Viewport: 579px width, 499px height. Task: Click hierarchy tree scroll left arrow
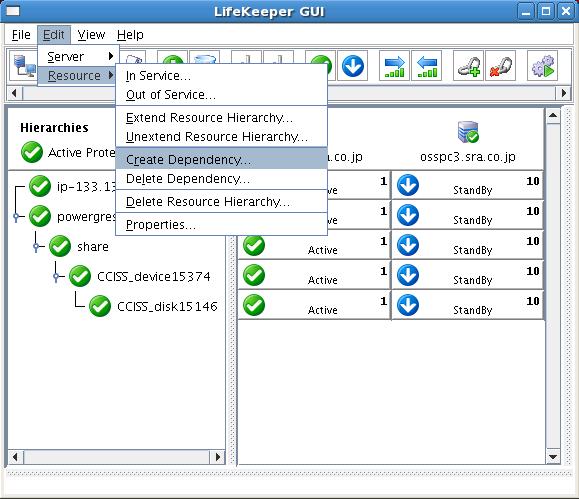click(x=15, y=457)
